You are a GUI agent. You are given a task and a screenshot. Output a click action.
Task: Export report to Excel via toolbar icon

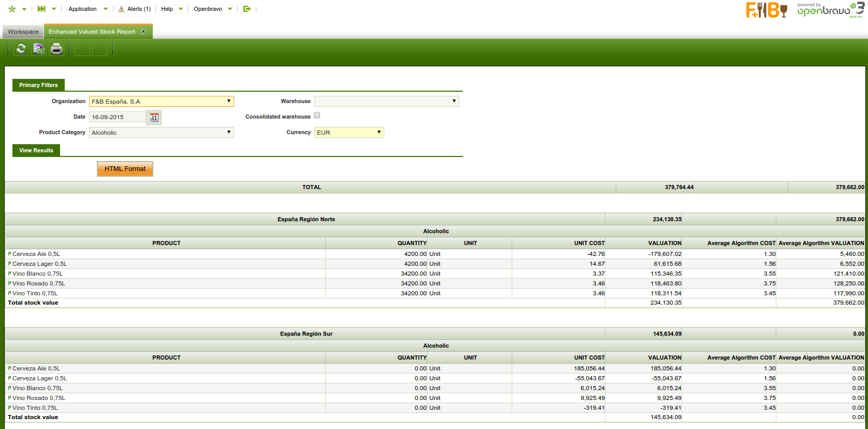point(39,49)
